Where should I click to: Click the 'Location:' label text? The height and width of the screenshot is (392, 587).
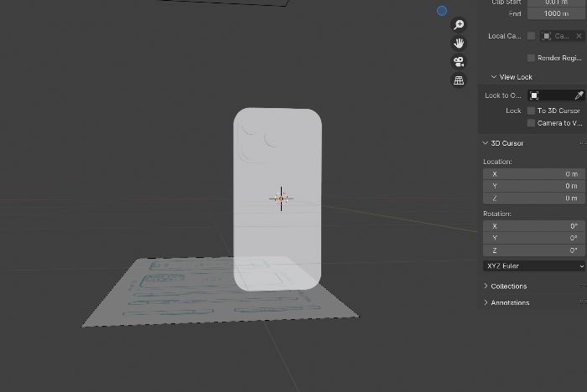tap(497, 162)
